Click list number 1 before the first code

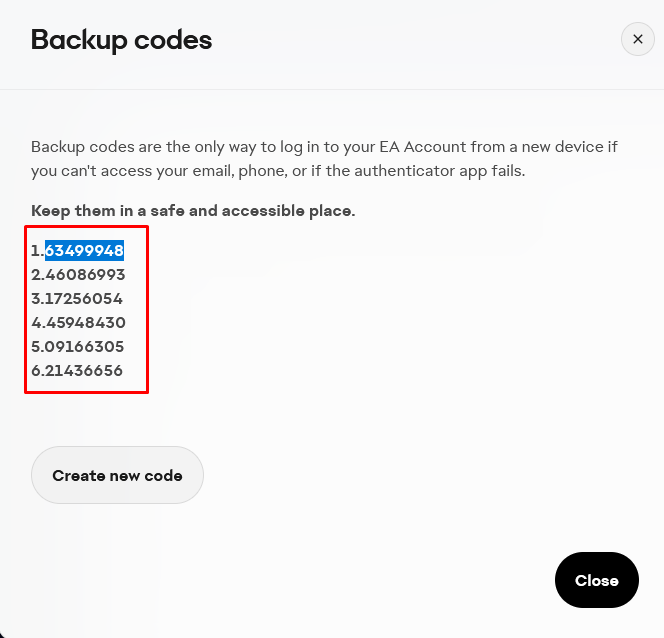(x=35, y=250)
